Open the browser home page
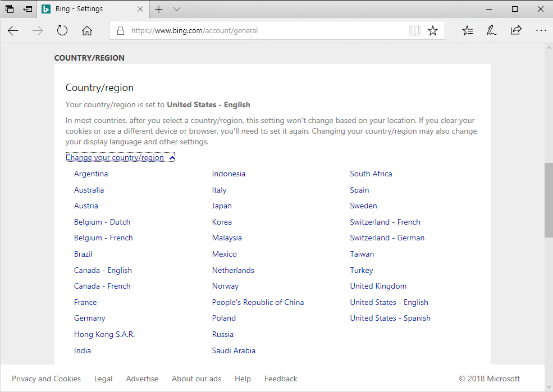Viewport: 553px width, 392px height. click(87, 31)
